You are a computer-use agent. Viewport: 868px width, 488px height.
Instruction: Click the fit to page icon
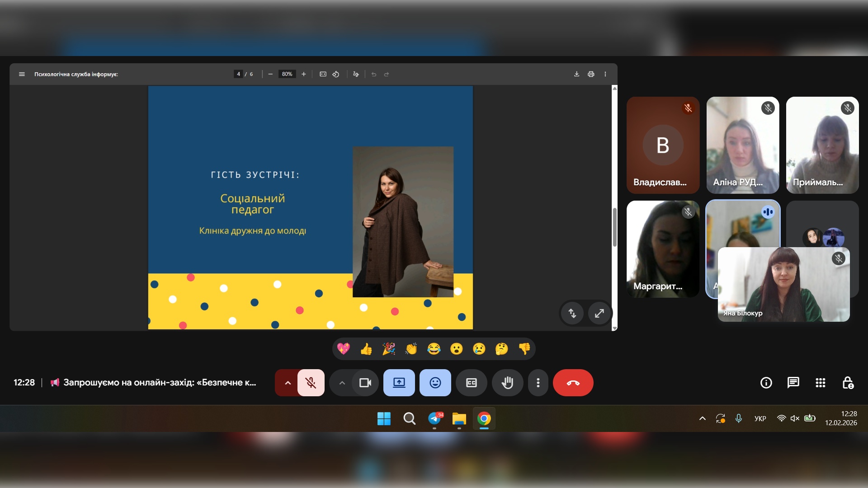click(323, 74)
